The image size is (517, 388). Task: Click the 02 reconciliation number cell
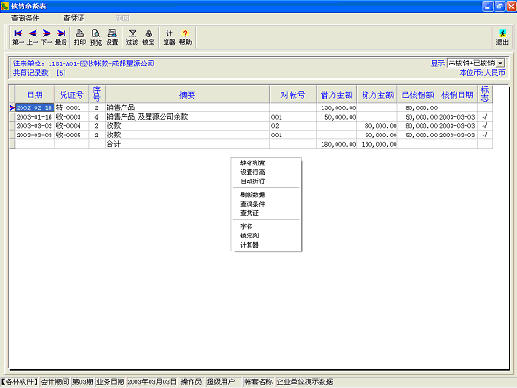[x=293, y=126]
